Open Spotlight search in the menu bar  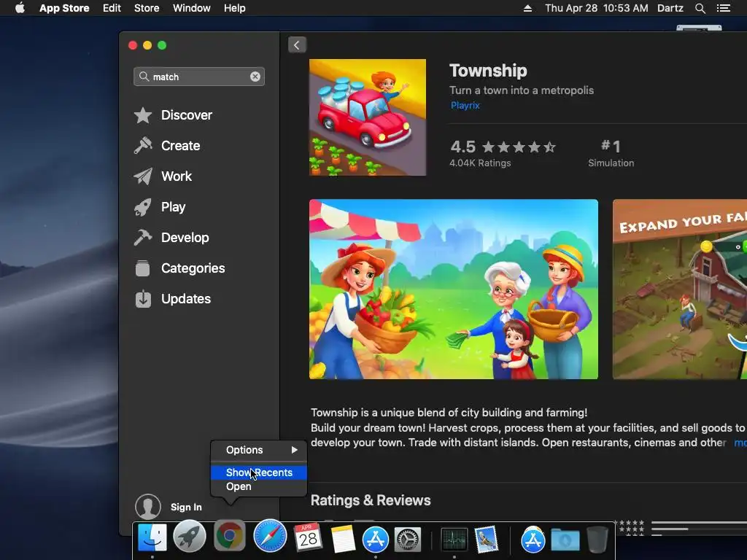click(x=700, y=8)
